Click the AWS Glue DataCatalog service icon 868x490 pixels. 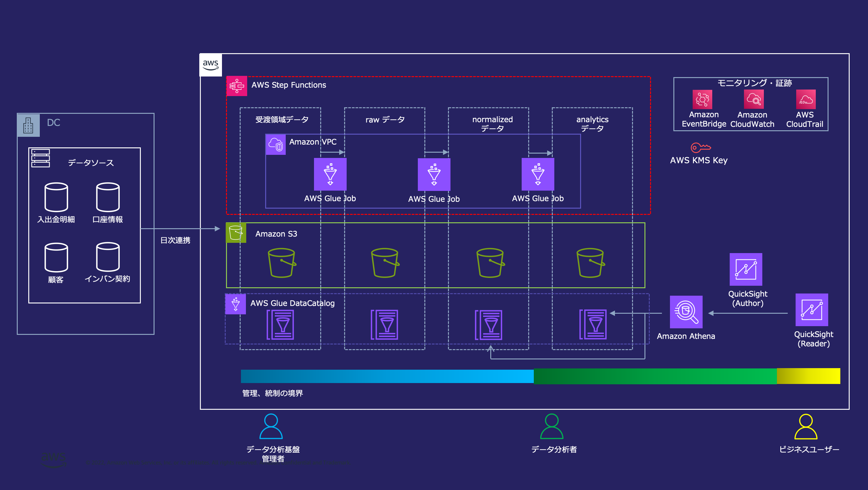point(236,304)
